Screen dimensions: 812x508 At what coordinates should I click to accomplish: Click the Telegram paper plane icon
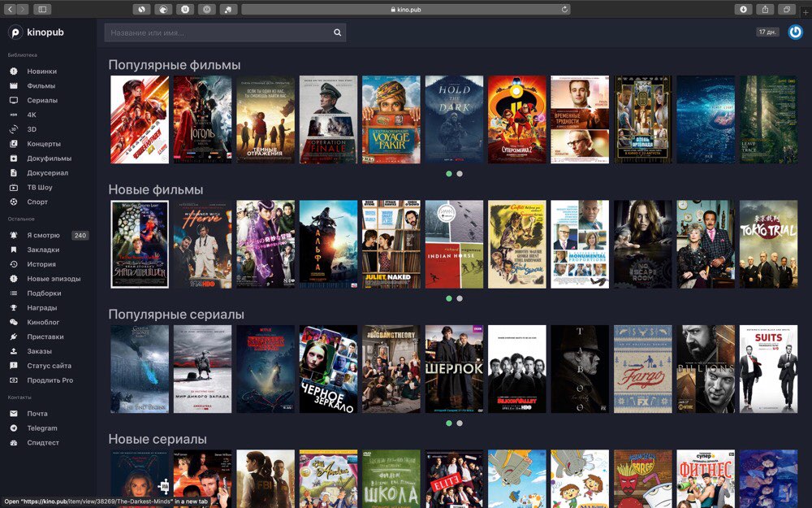[14, 428]
